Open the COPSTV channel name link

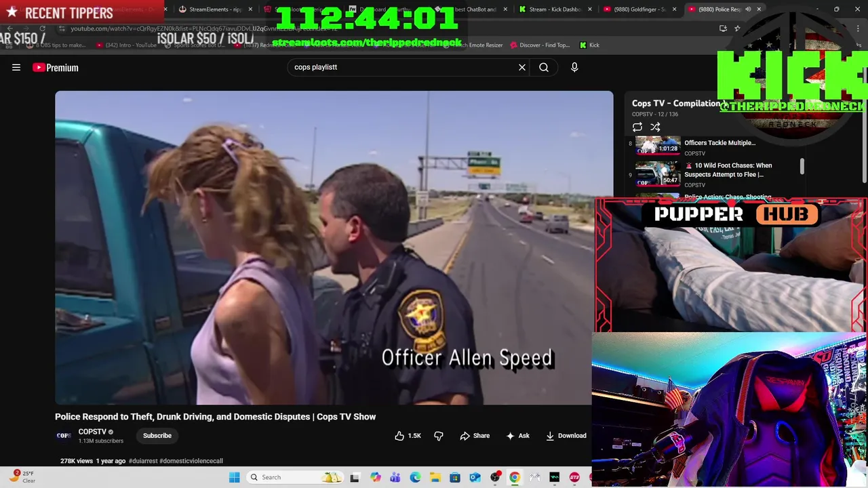coord(92,432)
